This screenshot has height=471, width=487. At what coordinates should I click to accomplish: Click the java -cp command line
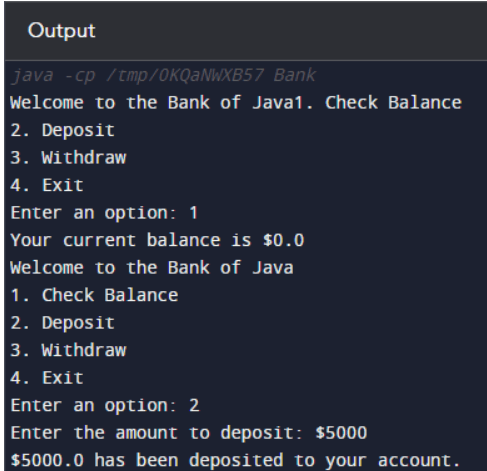tap(163, 75)
